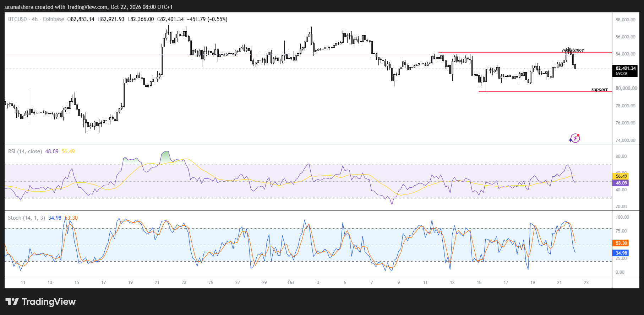This screenshot has width=644, height=315.
Task: Click the 4h interval label in the legend
Action: click(35, 19)
